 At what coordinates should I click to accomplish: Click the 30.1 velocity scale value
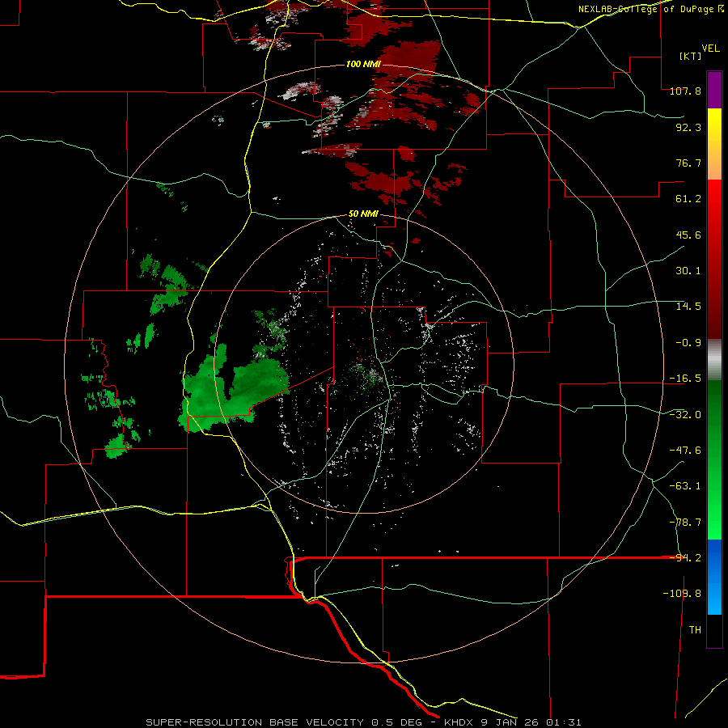tap(688, 271)
